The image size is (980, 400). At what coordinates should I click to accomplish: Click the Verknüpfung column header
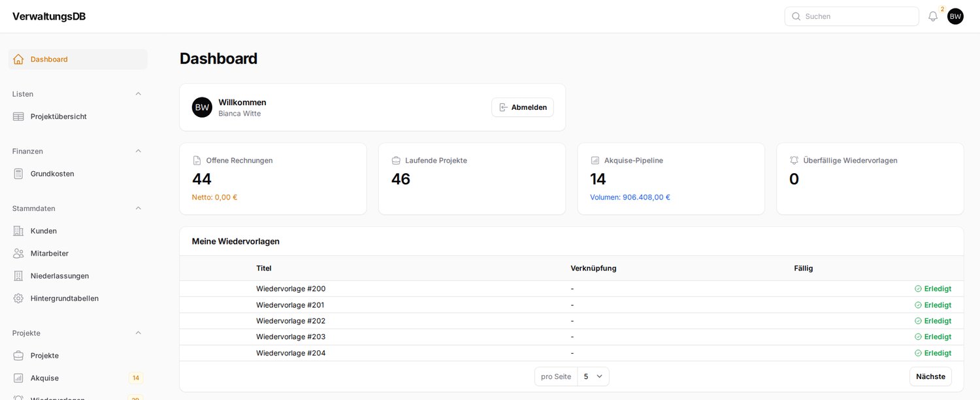point(593,268)
